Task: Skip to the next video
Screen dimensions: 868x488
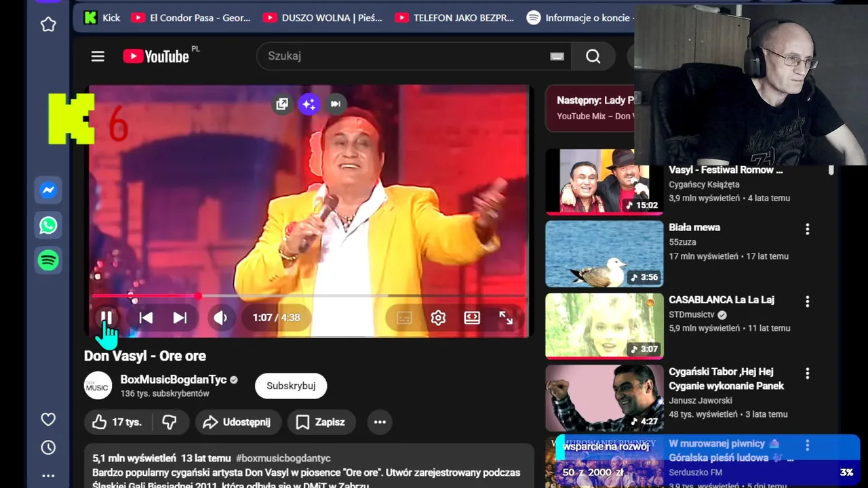Action: click(180, 317)
